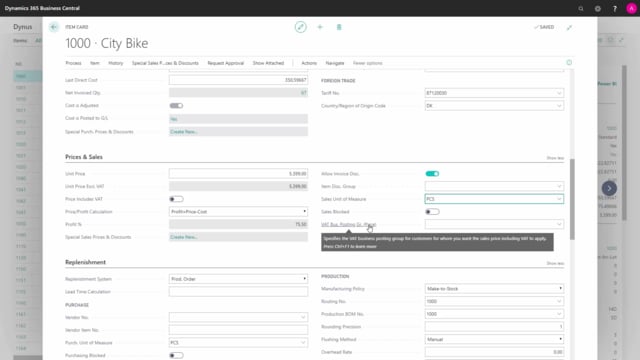Open Routing No. dropdown
Viewport: 640px width, 360px height.
coord(559,301)
